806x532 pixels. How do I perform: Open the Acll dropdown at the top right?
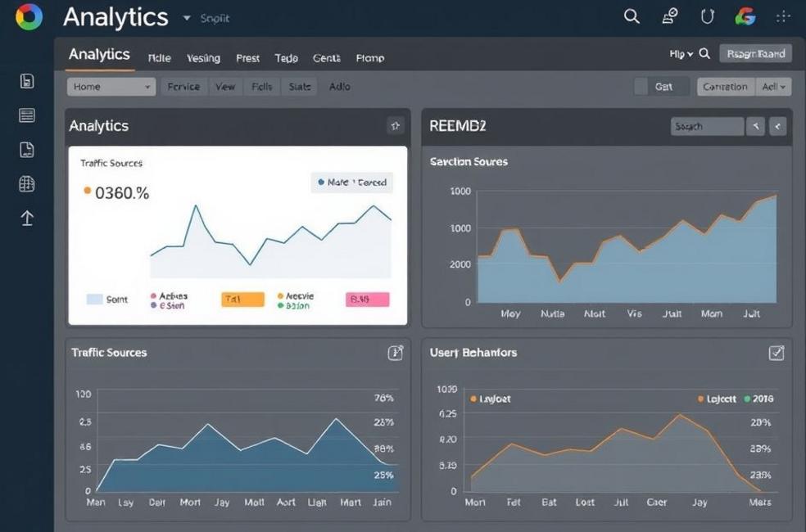pos(774,86)
